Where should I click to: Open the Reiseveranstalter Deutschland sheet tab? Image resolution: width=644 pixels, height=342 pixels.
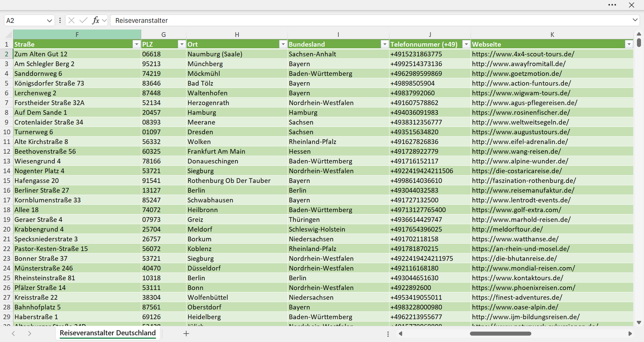[x=108, y=333]
